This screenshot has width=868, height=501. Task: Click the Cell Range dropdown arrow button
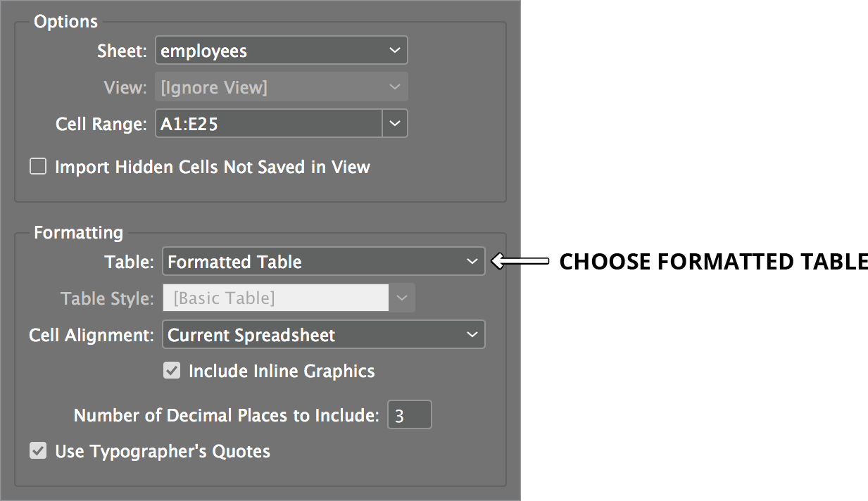coord(395,123)
